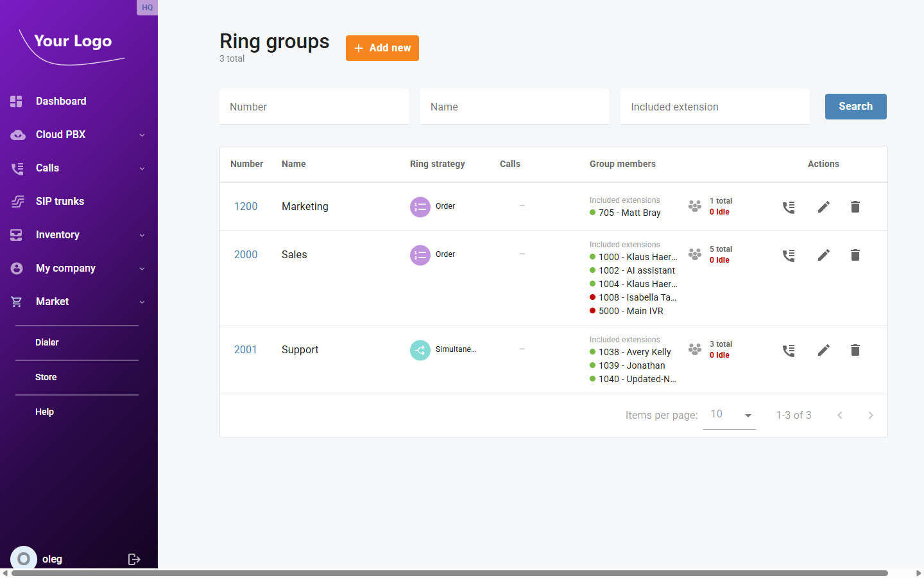Edit the Sales ring group via pencil icon

pos(823,255)
